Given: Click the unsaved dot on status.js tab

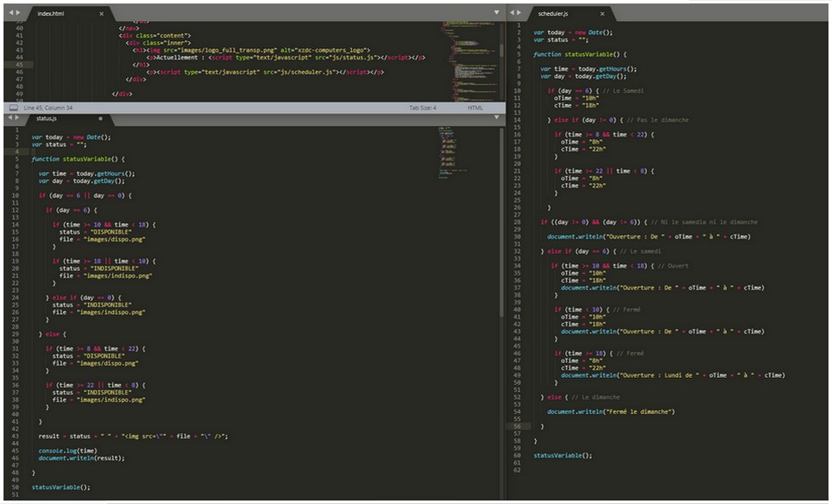Looking at the screenshot, I should (x=100, y=118).
